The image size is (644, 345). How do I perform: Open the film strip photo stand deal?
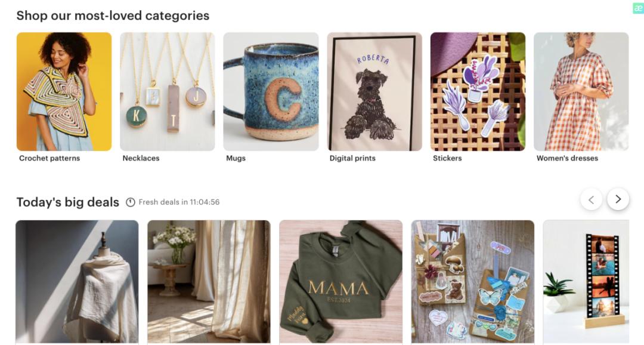586,282
